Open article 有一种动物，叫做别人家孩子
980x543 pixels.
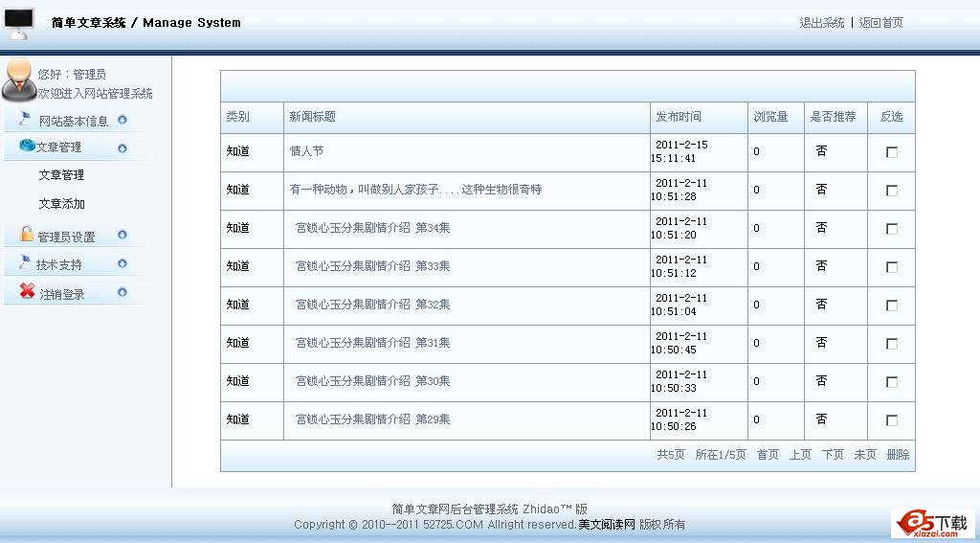coord(415,190)
